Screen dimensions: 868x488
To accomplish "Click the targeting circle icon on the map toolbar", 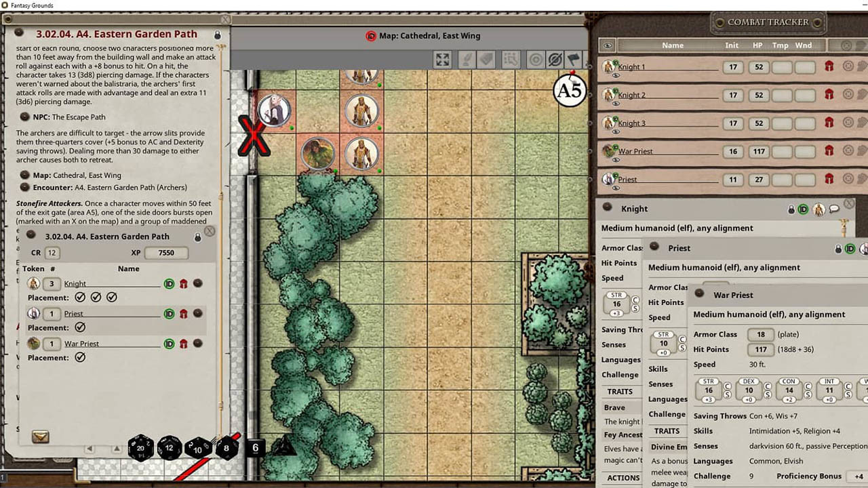I will 536,59.
